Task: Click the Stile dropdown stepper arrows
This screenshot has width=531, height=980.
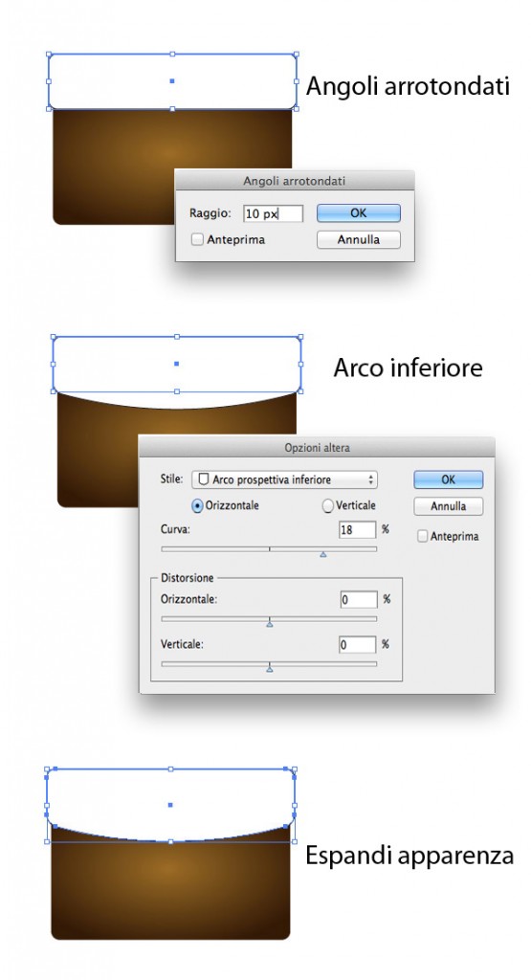Action: click(371, 479)
